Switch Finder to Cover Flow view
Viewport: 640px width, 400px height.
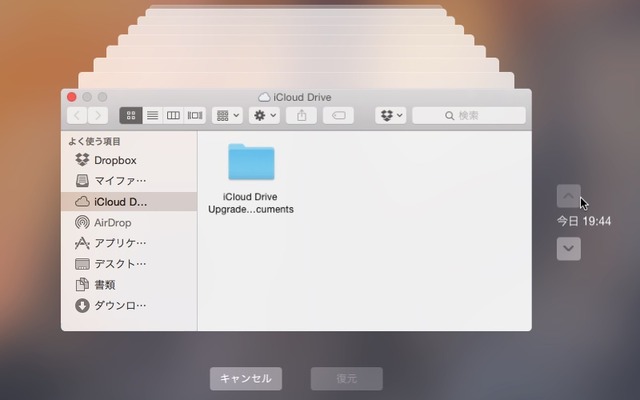[195, 116]
